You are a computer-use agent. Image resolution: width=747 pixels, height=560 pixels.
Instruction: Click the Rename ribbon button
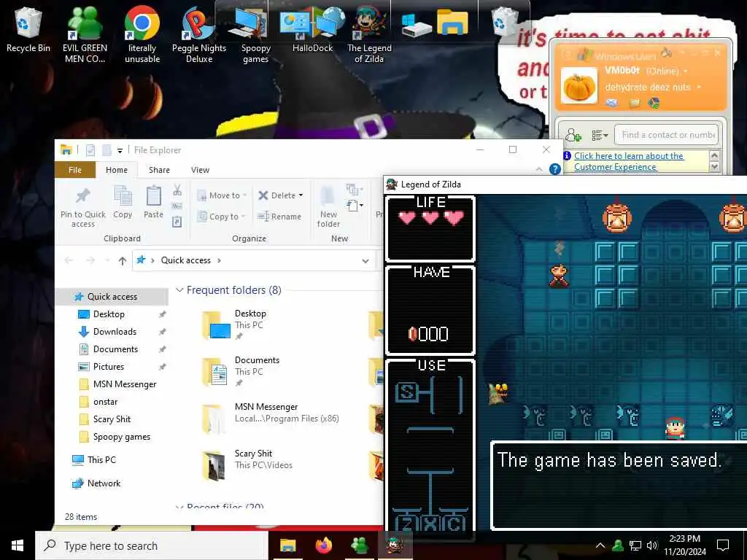click(x=279, y=217)
